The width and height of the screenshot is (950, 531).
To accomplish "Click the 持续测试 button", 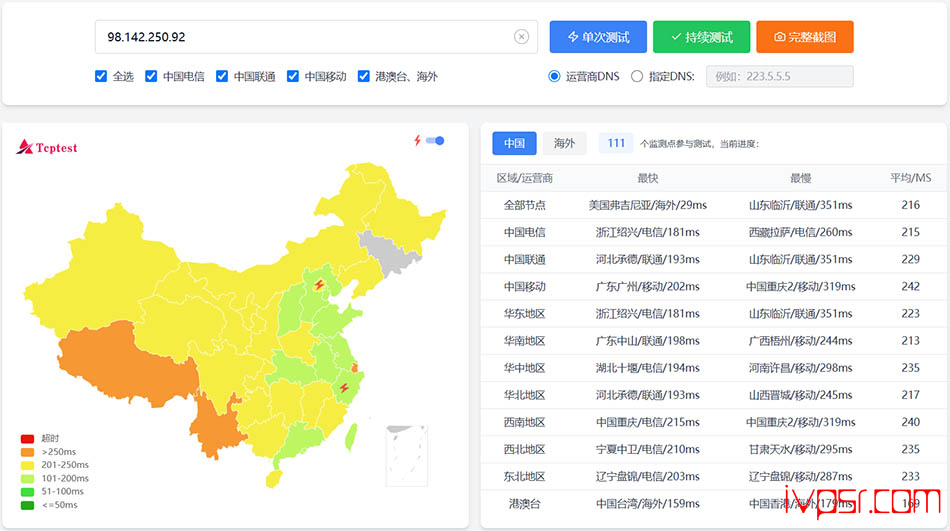I will click(x=702, y=37).
